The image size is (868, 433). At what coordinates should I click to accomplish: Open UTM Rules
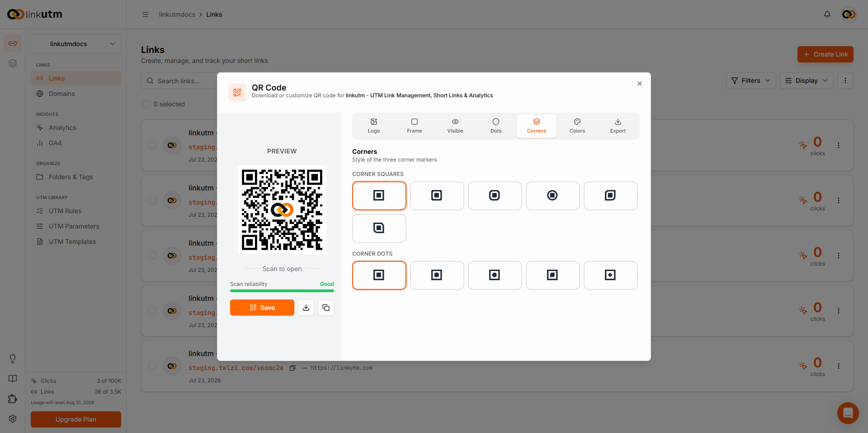[x=76, y=211]
